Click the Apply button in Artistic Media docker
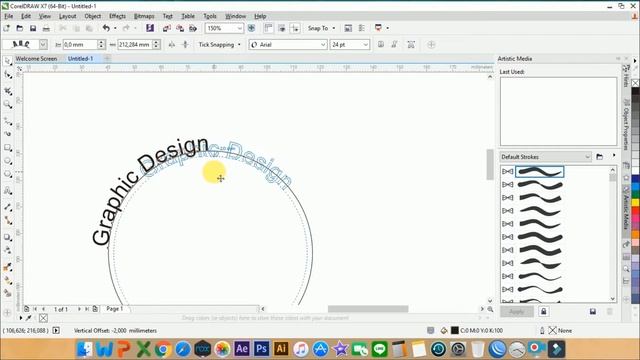This screenshot has height=360, width=640. tap(517, 312)
